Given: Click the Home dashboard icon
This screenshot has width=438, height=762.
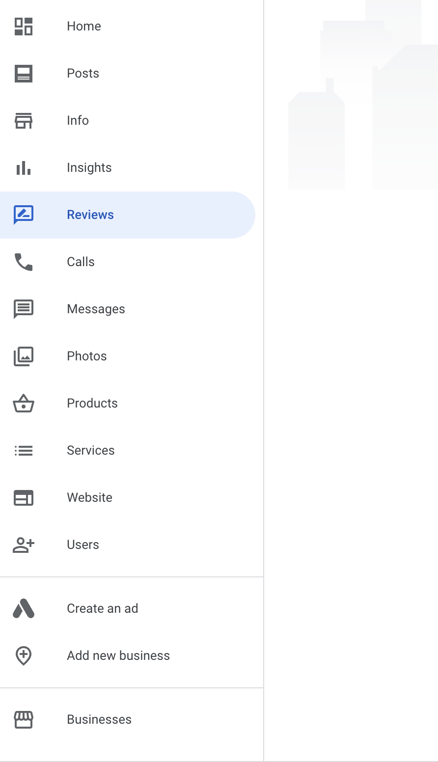Looking at the screenshot, I should pyautogui.click(x=23, y=26).
